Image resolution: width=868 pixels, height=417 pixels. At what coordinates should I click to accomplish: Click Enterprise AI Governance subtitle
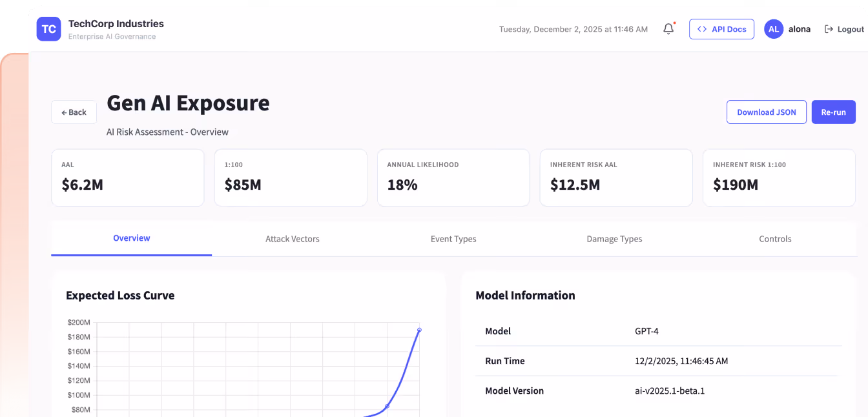pyautogui.click(x=112, y=37)
